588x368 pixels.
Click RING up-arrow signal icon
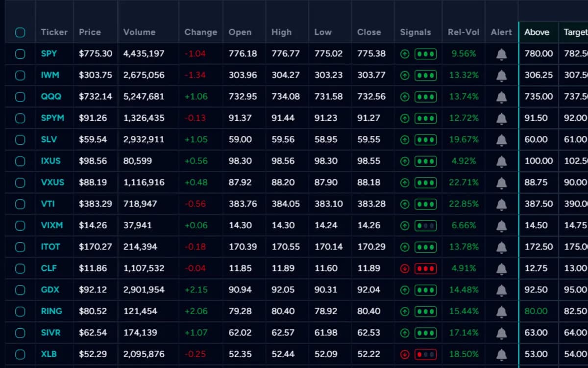pos(405,312)
